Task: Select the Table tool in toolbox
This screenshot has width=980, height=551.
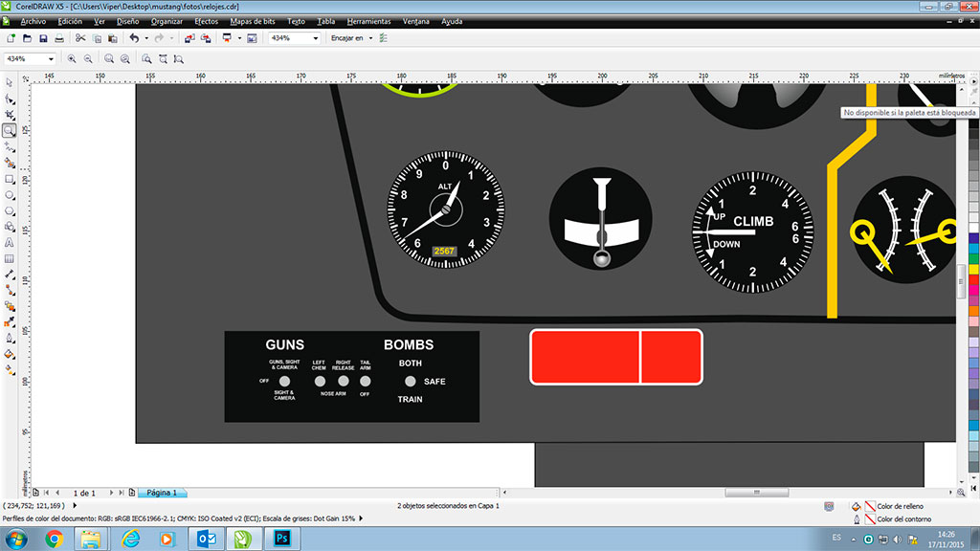Action: tap(10, 258)
